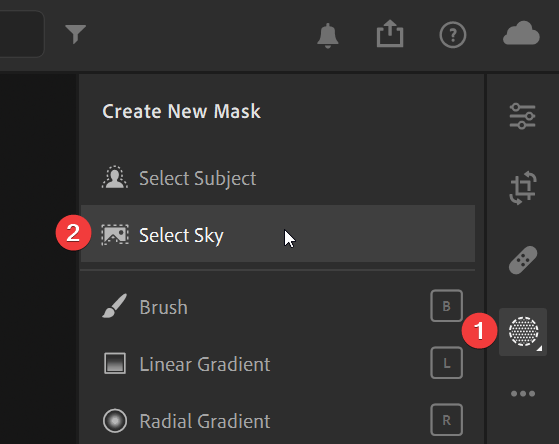Click the search field beside filter

[x=22, y=34]
